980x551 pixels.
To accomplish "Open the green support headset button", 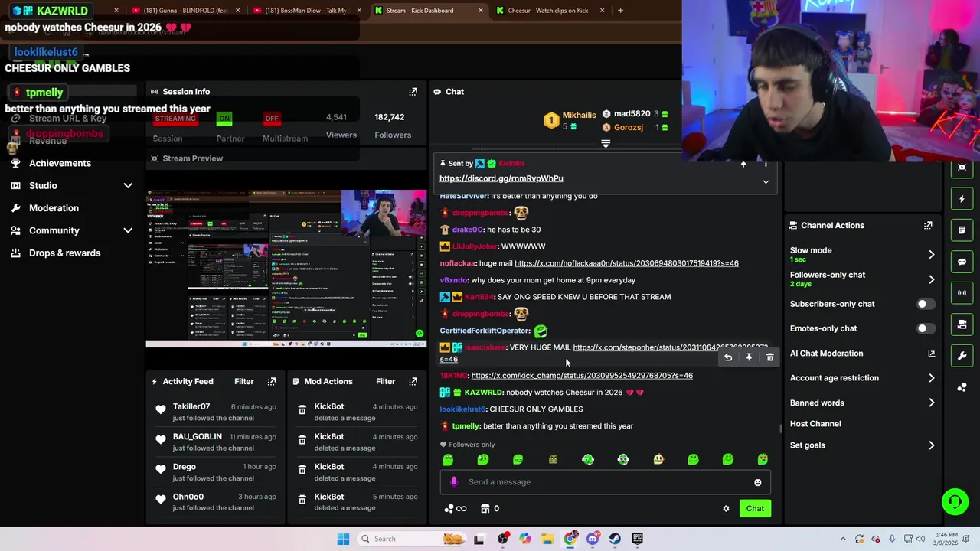I will (955, 502).
